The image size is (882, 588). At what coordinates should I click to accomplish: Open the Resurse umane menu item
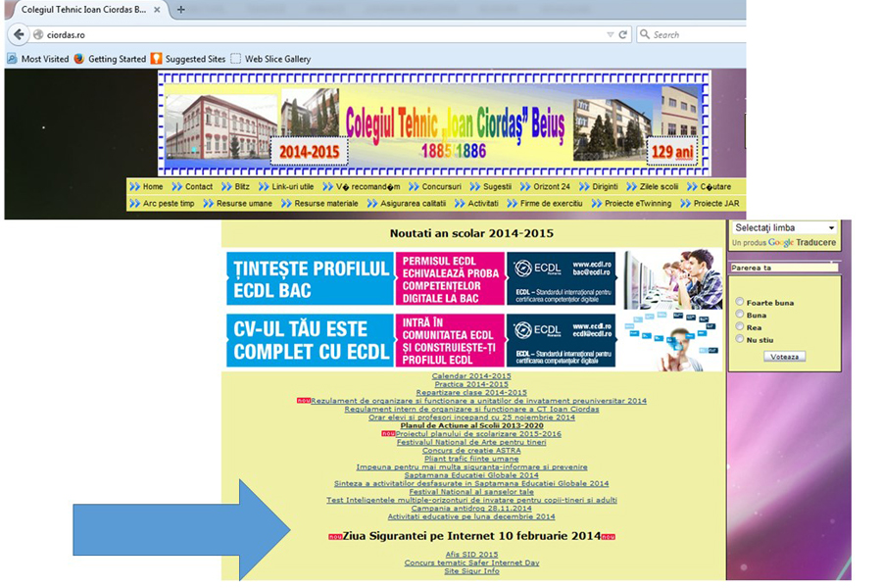tap(238, 204)
